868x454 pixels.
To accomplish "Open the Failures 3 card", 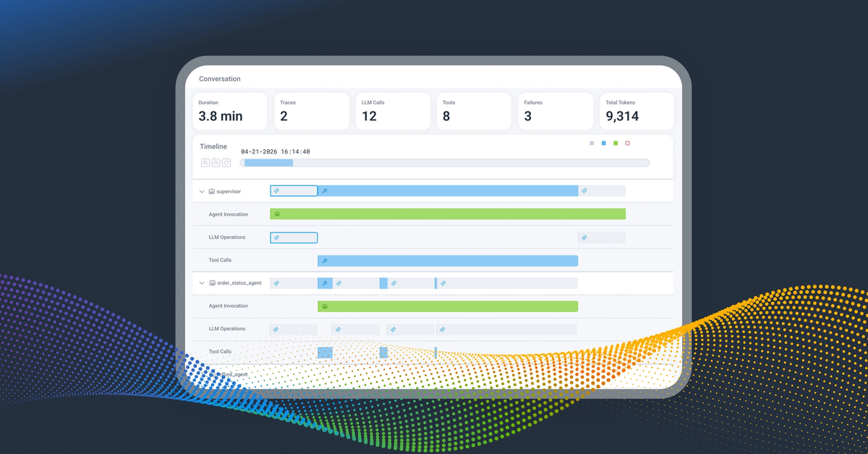I will pos(556,111).
